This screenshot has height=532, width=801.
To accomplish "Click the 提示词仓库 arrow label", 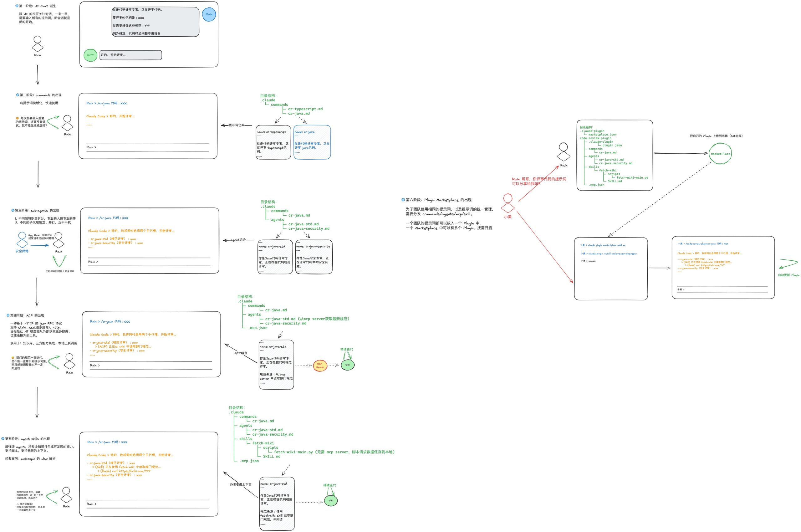I will tap(236, 125).
